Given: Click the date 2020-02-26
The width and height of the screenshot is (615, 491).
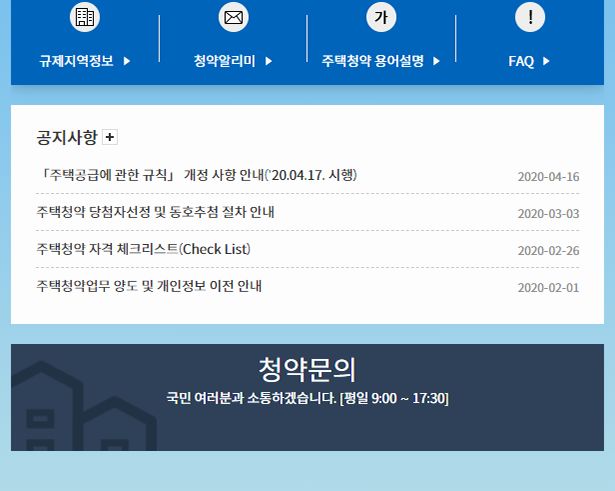Looking at the screenshot, I should 548,251.
